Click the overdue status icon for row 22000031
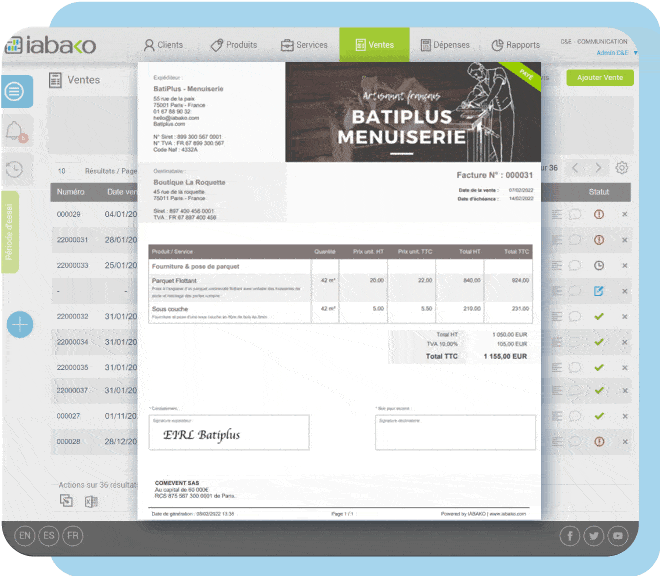660x576 pixels. point(599,240)
